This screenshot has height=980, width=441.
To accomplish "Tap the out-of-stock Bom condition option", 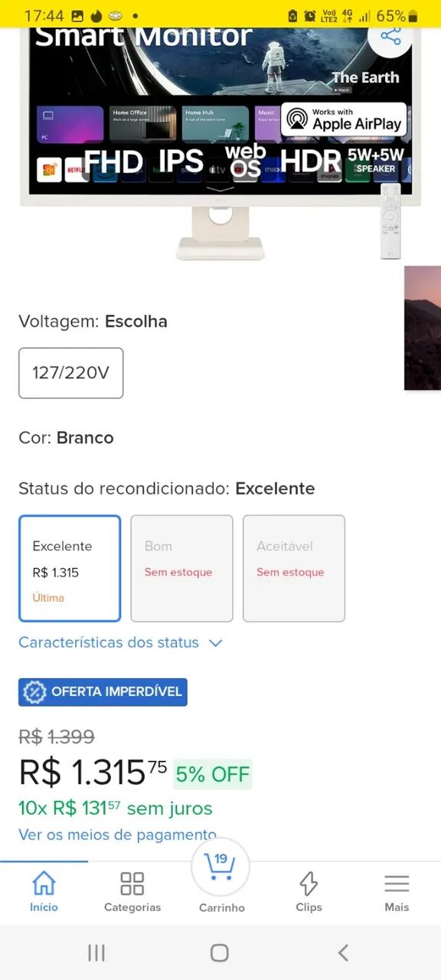I will pos(181,568).
